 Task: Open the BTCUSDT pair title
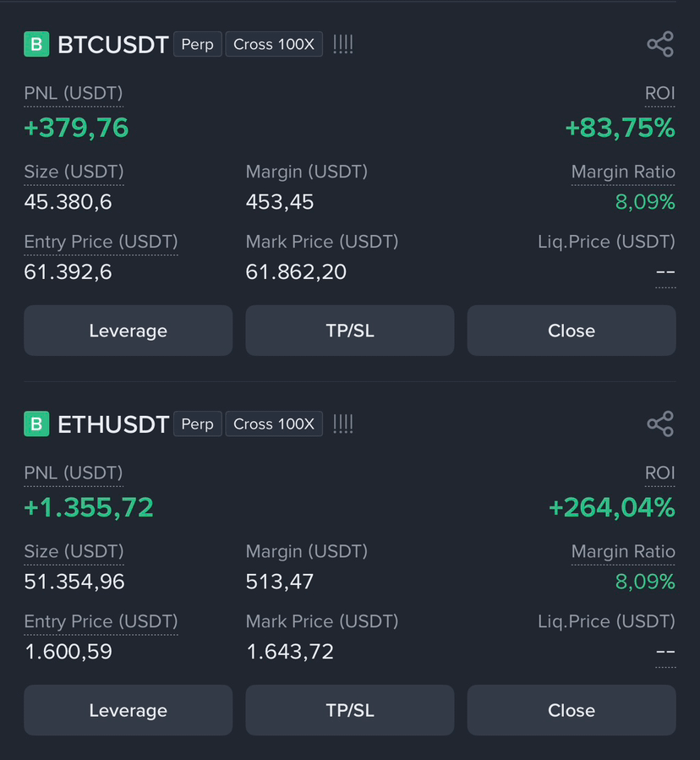(x=113, y=45)
